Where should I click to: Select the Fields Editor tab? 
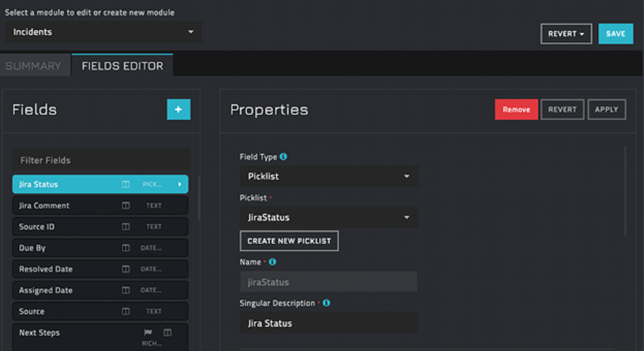pos(123,66)
